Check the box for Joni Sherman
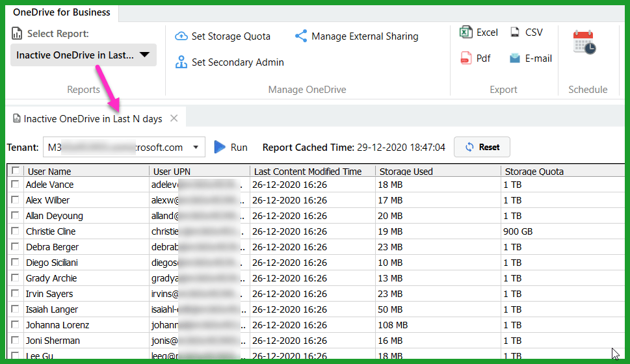 [15, 340]
